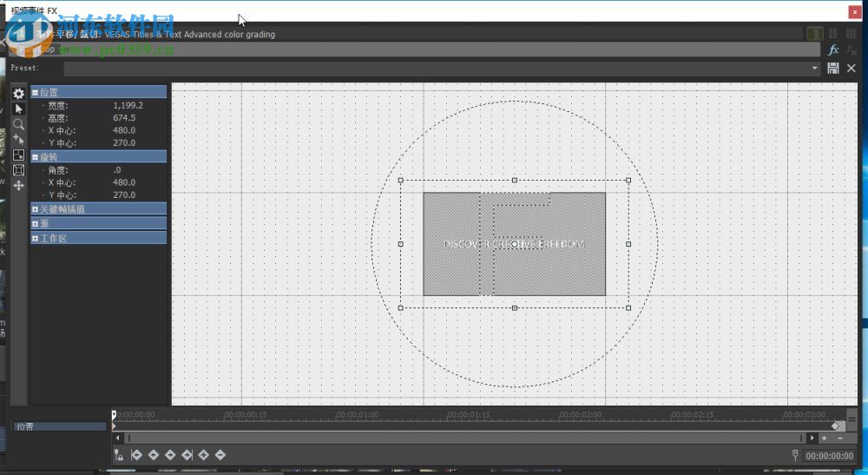Click rotation Y 中心 value 270.0

pyautogui.click(x=124, y=195)
